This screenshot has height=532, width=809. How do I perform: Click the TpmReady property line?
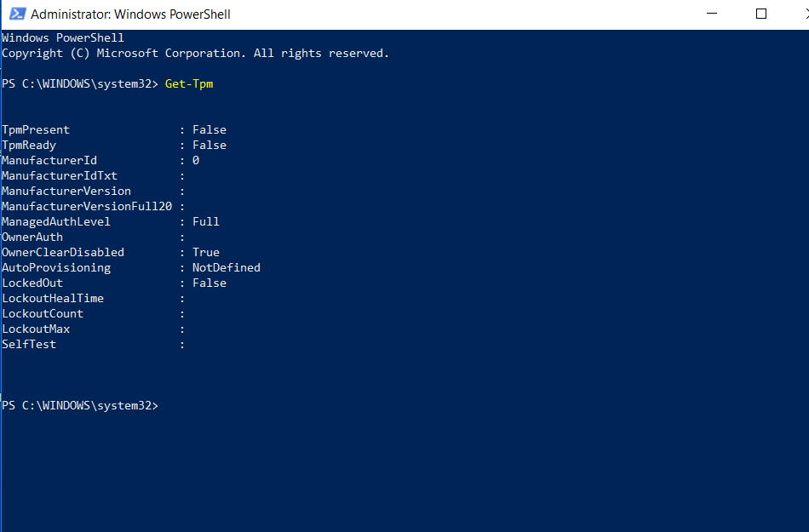pos(114,146)
